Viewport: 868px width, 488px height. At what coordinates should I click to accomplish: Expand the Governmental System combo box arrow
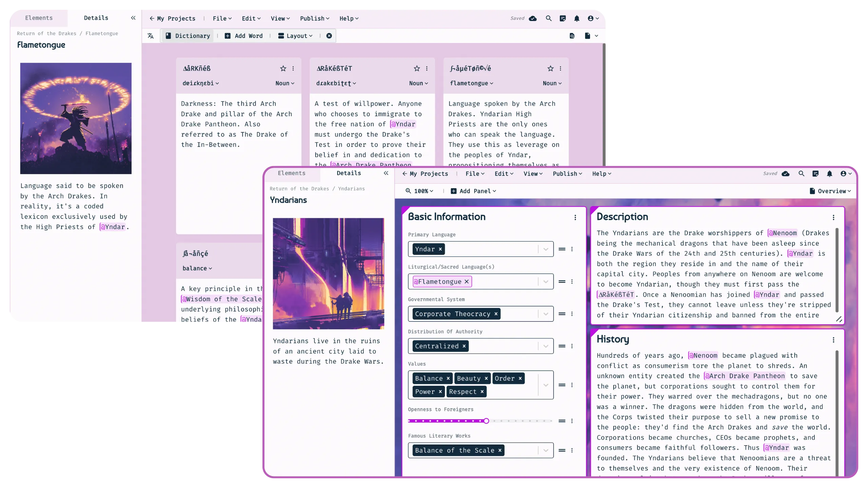pyautogui.click(x=546, y=314)
